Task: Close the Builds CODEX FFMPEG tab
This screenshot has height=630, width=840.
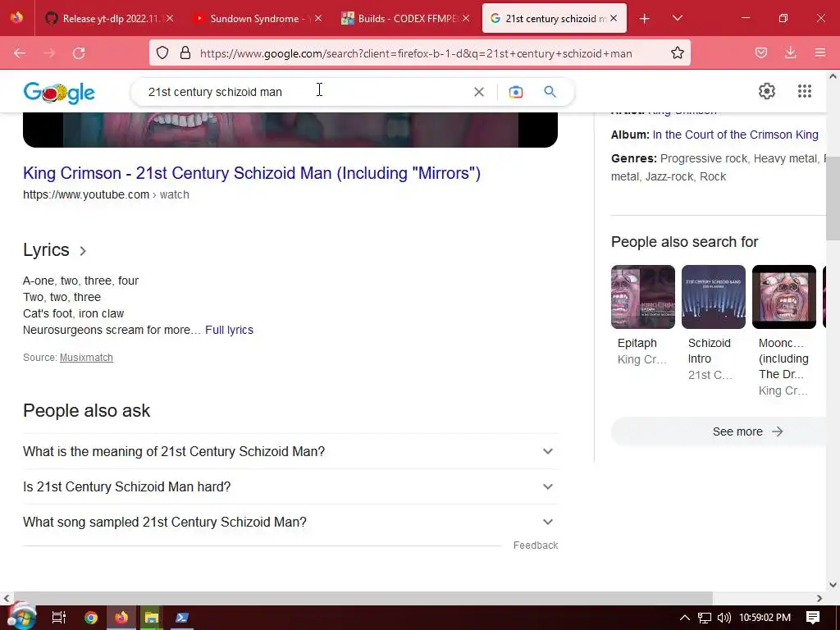Action: click(x=466, y=18)
